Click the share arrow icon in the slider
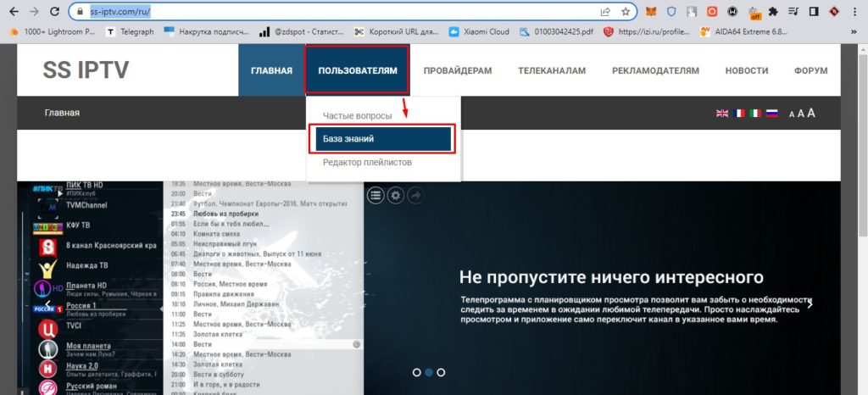The image size is (868, 395). 415,195
